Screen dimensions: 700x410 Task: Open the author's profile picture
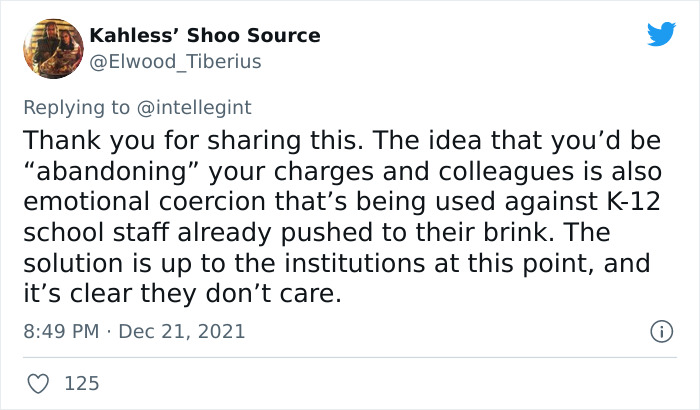click(52, 47)
